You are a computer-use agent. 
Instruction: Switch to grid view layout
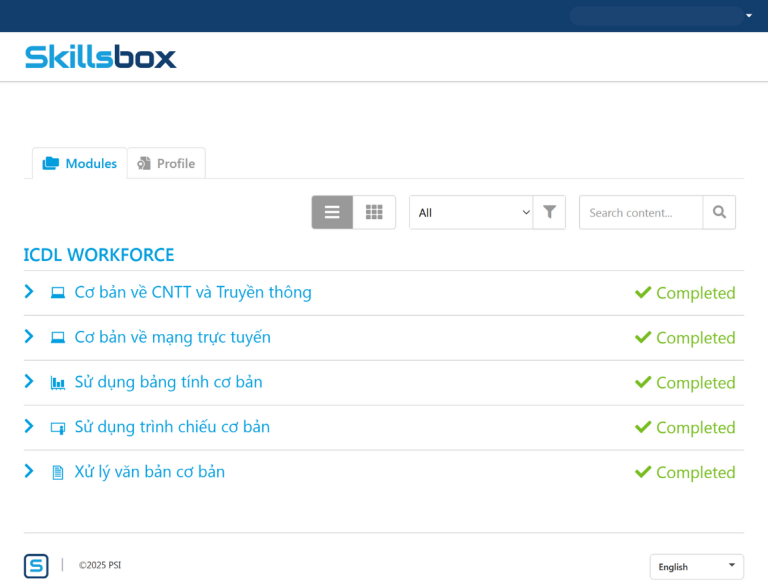[x=374, y=212]
